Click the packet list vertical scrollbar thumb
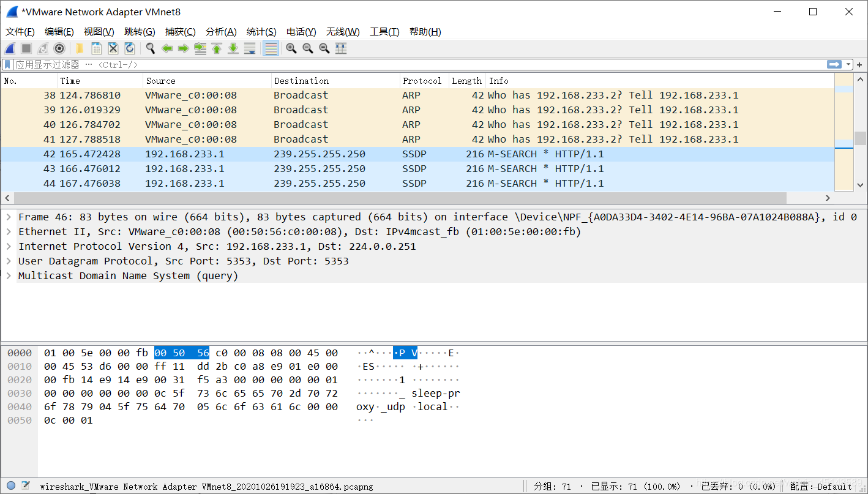868x494 pixels. 861,138
